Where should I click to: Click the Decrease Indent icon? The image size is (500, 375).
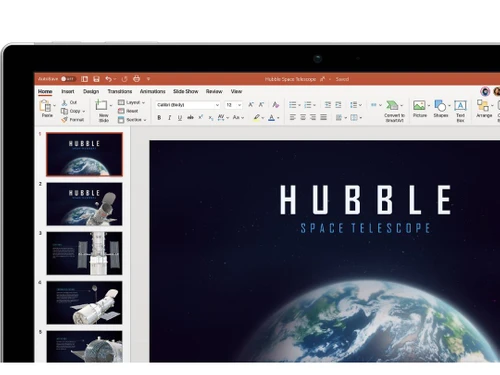tap(328, 105)
